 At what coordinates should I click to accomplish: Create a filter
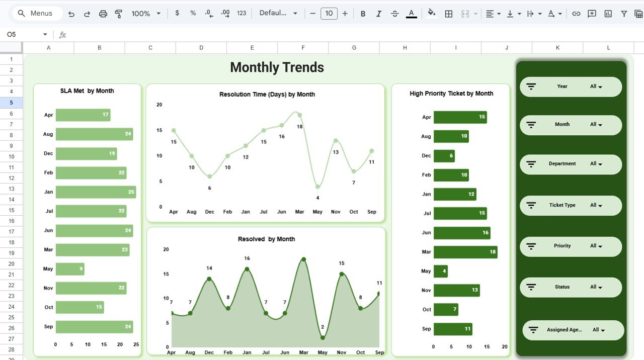point(623,14)
